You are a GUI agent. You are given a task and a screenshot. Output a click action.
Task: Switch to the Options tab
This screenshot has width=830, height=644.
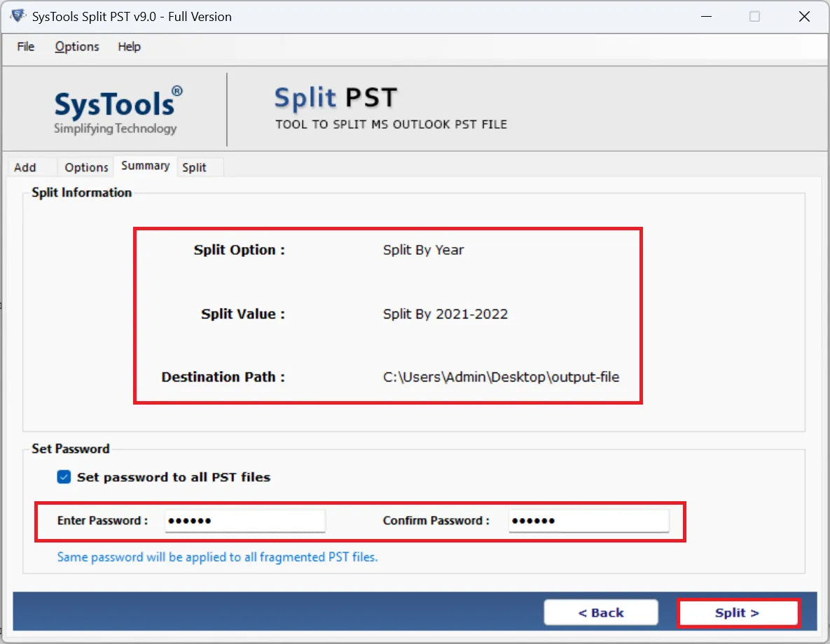pos(86,167)
